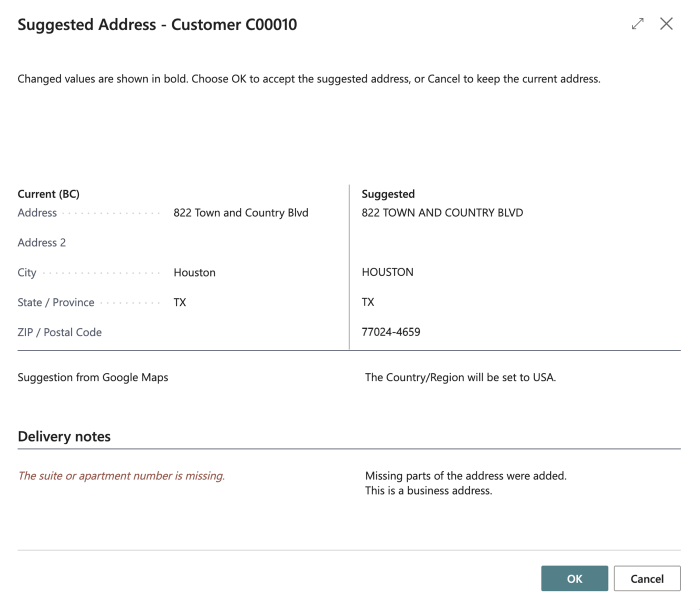
Task: Click the business address delivery note
Action: pyautogui.click(x=428, y=490)
